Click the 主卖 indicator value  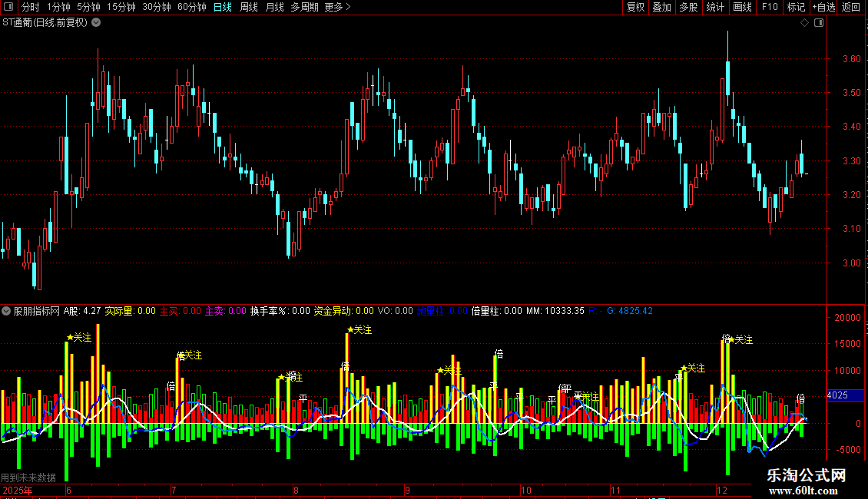tap(225, 311)
